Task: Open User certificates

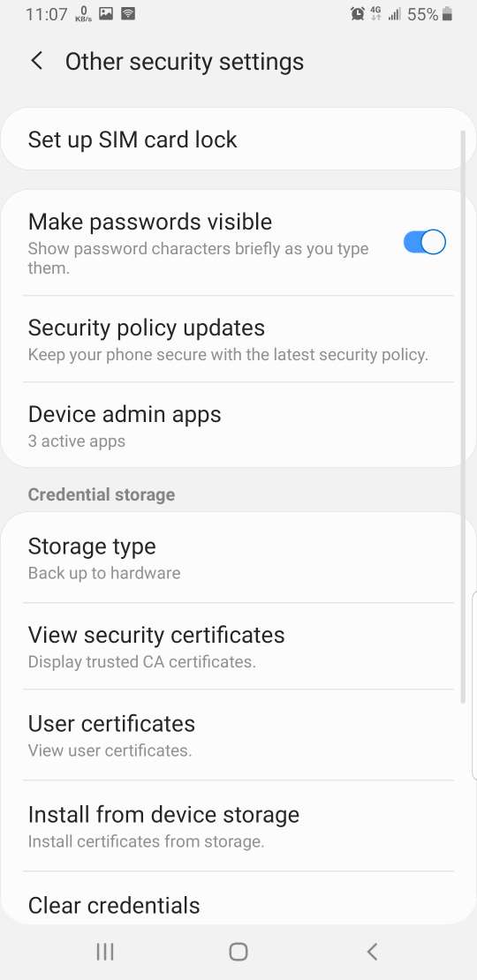Action: [238, 735]
